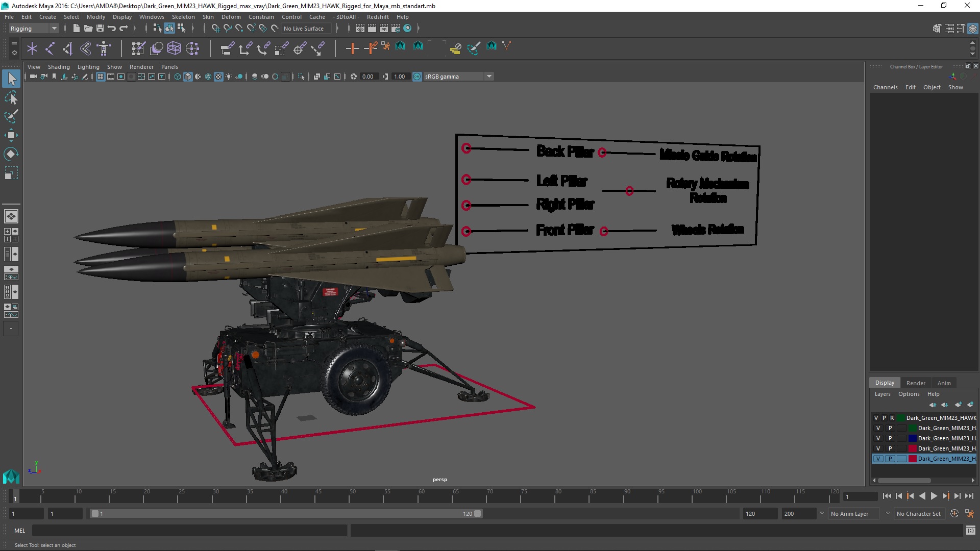Screen dimensions: 980x551
Task: Open the Renderer menu in viewport
Action: point(141,66)
